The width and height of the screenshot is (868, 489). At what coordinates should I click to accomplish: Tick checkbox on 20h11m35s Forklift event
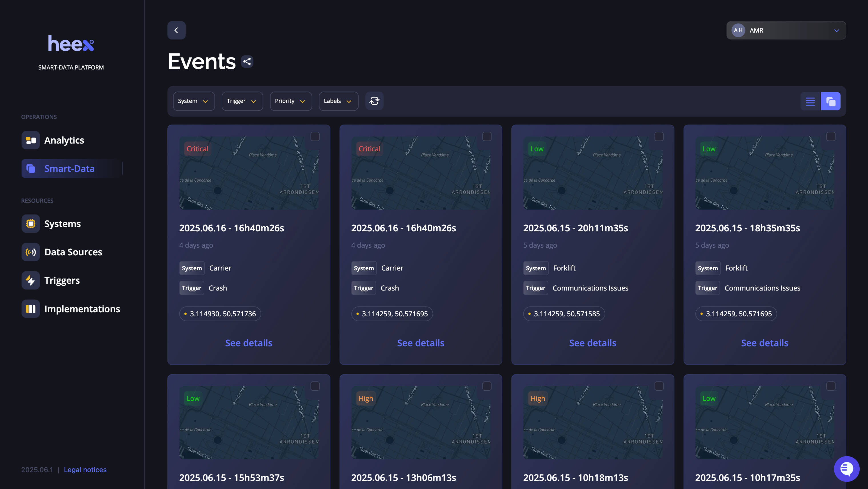659,137
